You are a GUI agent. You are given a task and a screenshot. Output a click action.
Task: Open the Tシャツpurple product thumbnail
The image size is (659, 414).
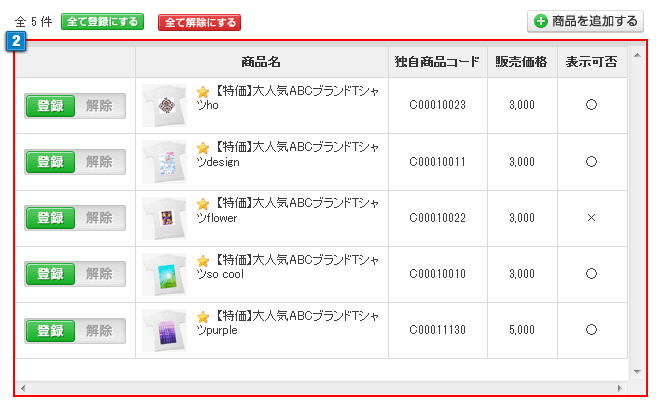coord(163,329)
